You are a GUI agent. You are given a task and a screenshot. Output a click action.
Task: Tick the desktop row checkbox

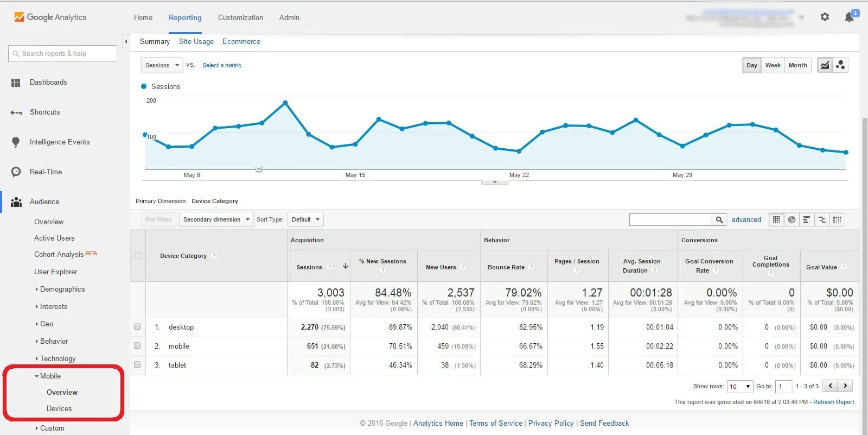coord(137,327)
